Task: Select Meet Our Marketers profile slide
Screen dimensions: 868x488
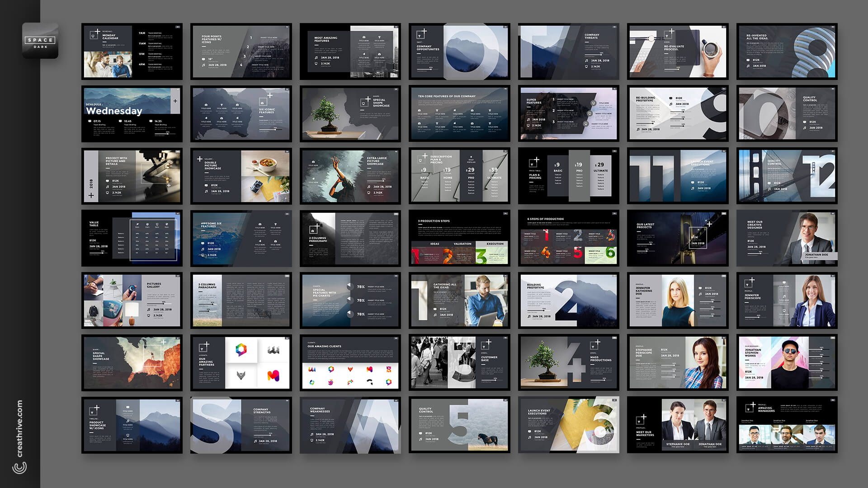Action: (677, 425)
